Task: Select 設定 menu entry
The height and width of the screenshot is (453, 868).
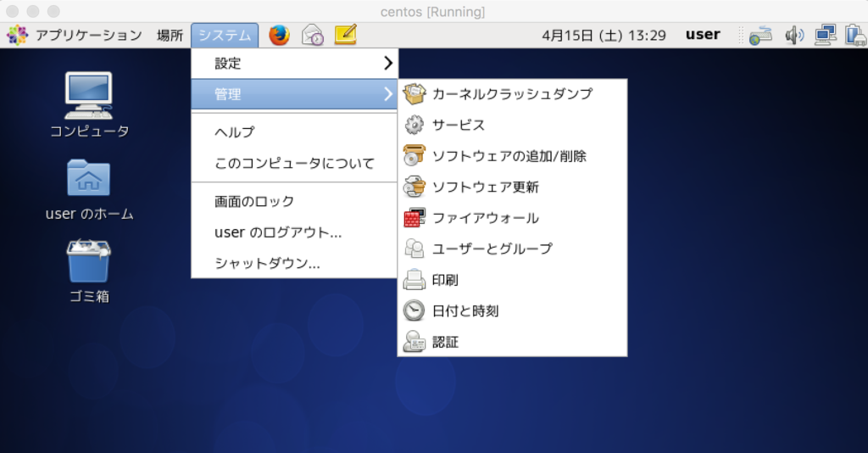Action: pyautogui.click(x=294, y=63)
